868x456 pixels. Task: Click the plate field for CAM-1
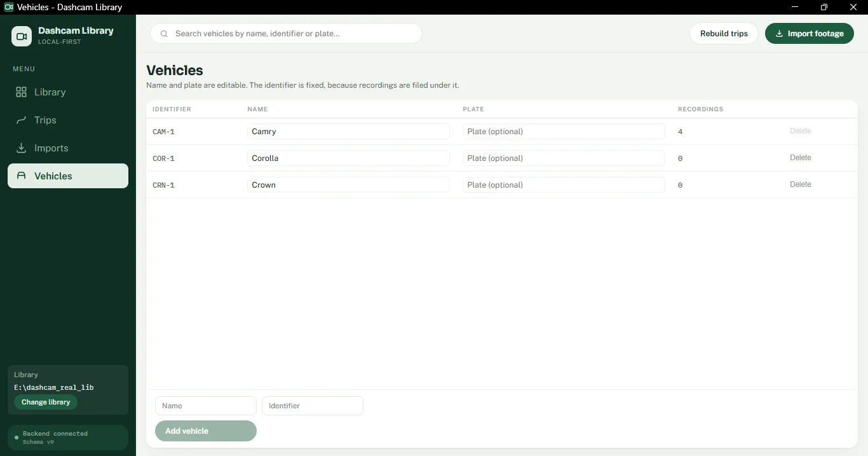[564, 132]
